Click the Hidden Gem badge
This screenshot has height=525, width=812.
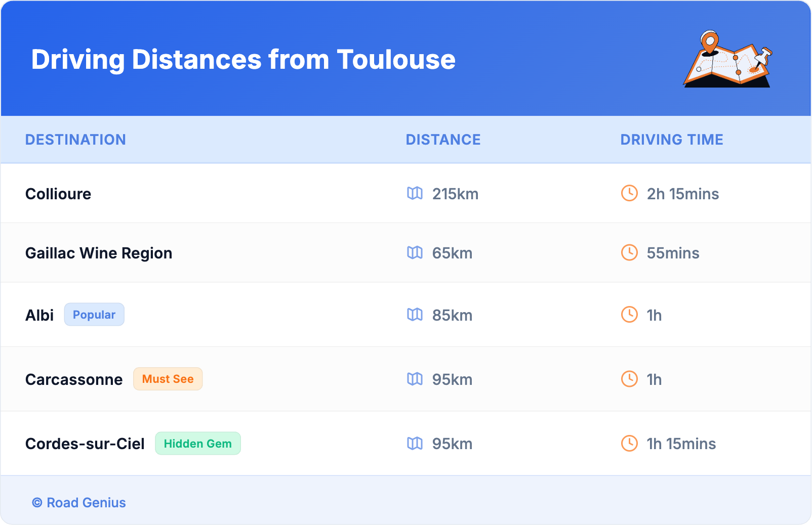[x=197, y=444]
